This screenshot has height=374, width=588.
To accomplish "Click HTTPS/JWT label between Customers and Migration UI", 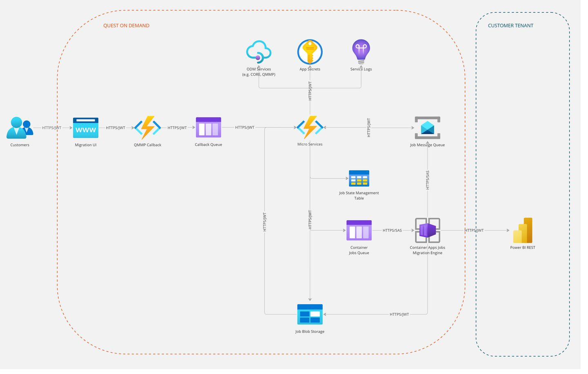I will [51, 128].
